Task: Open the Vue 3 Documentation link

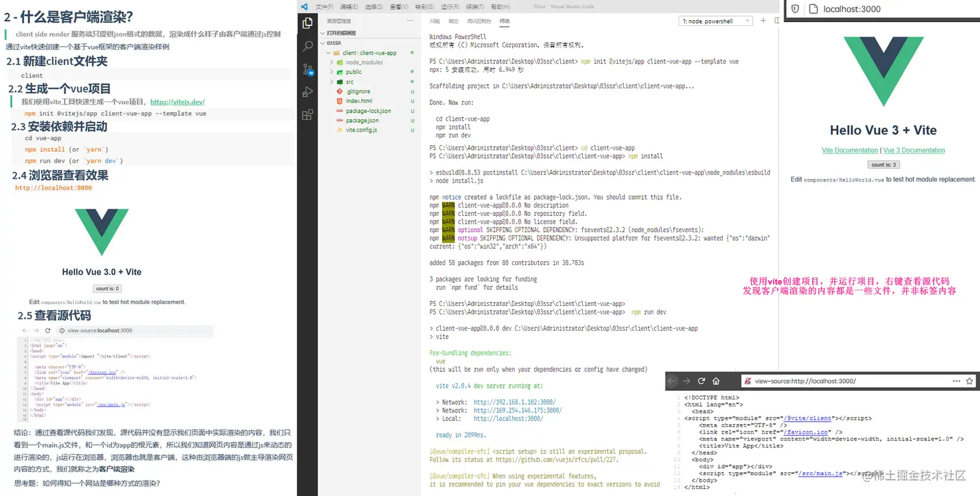Action: pos(914,150)
